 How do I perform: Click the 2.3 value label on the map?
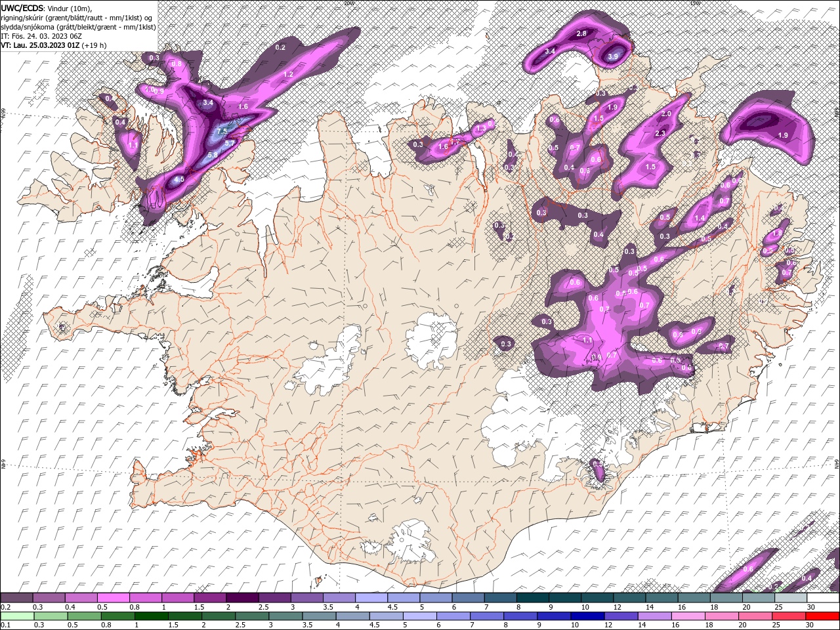[660, 133]
